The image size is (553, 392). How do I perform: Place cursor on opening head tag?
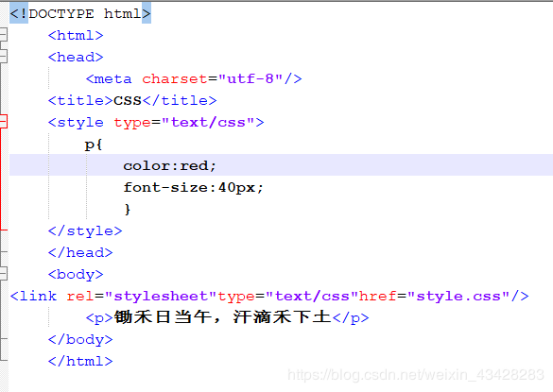(x=76, y=57)
